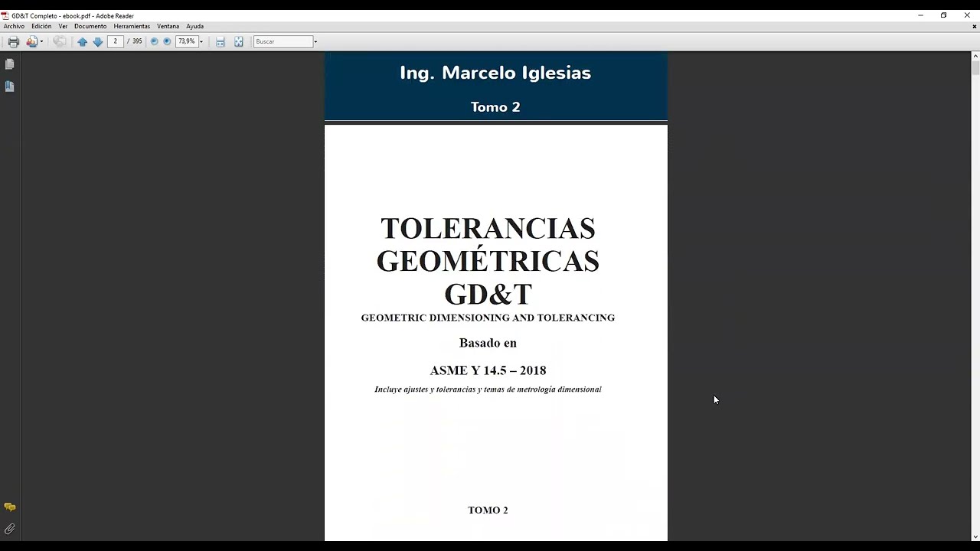The image size is (980, 551).
Task: Open the Documento menu
Action: pyautogui.click(x=90, y=26)
